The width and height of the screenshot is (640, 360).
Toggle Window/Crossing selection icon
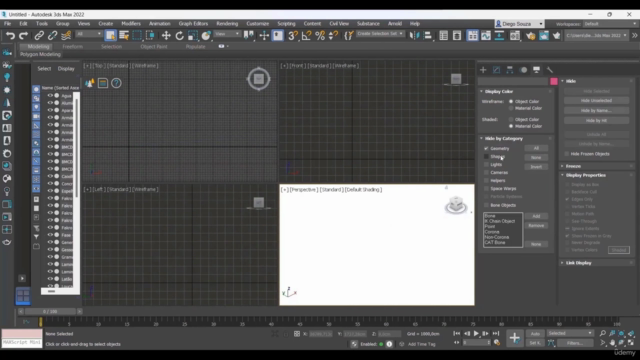pyautogui.click(x=150, y=36)
